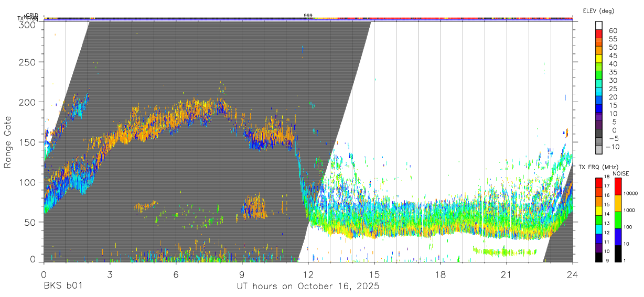Screen dimensions: 644x297
Task: Click the Range Gate tick label '250'
Action: click(27, 62)
